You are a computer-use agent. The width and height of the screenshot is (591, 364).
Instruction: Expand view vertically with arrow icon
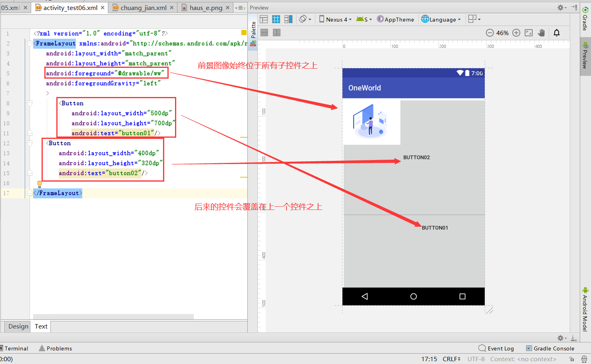(x=277, y=33)
